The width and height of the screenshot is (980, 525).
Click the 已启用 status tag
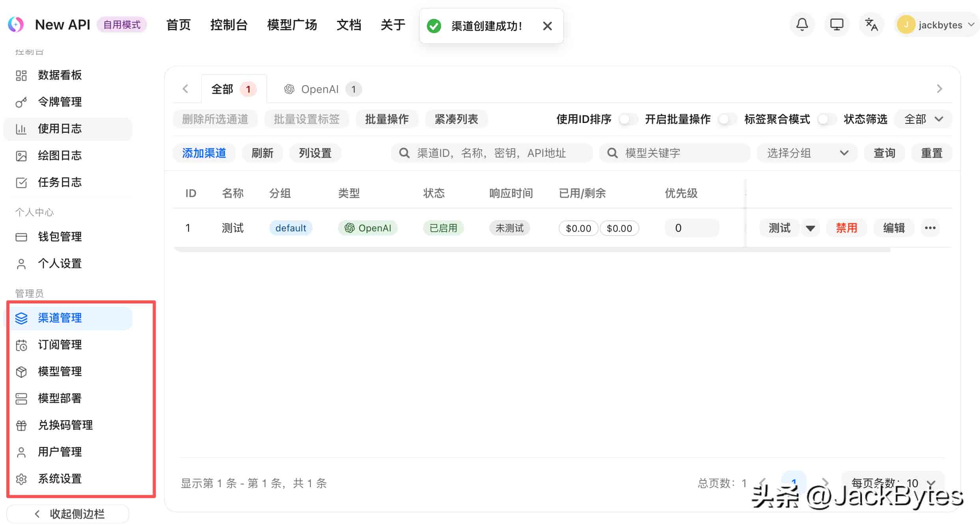coord(443,228)
